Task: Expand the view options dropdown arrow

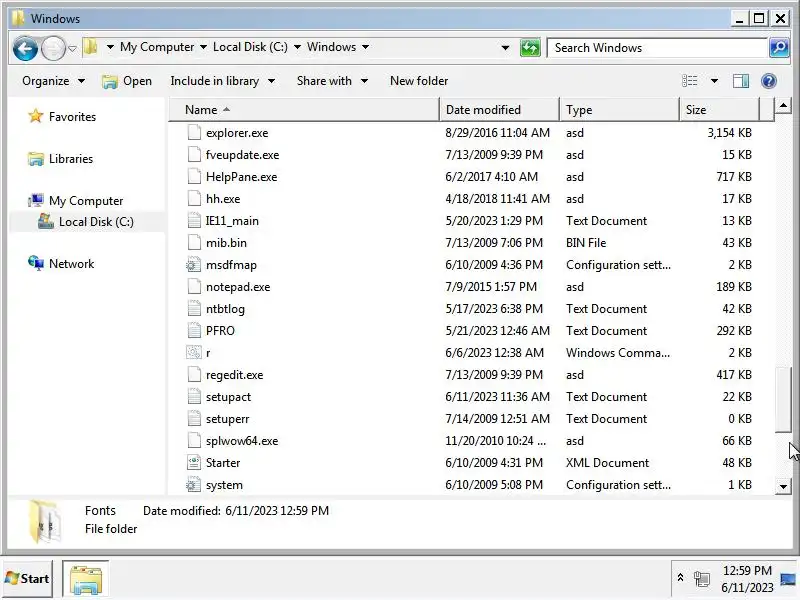Action: click(714, 81)
